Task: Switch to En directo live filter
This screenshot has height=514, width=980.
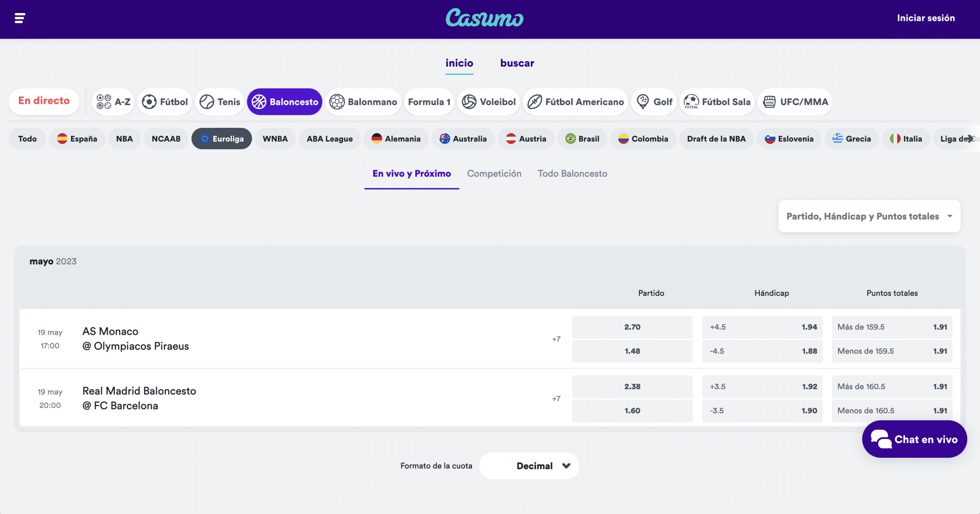Action: click(43, 102)
